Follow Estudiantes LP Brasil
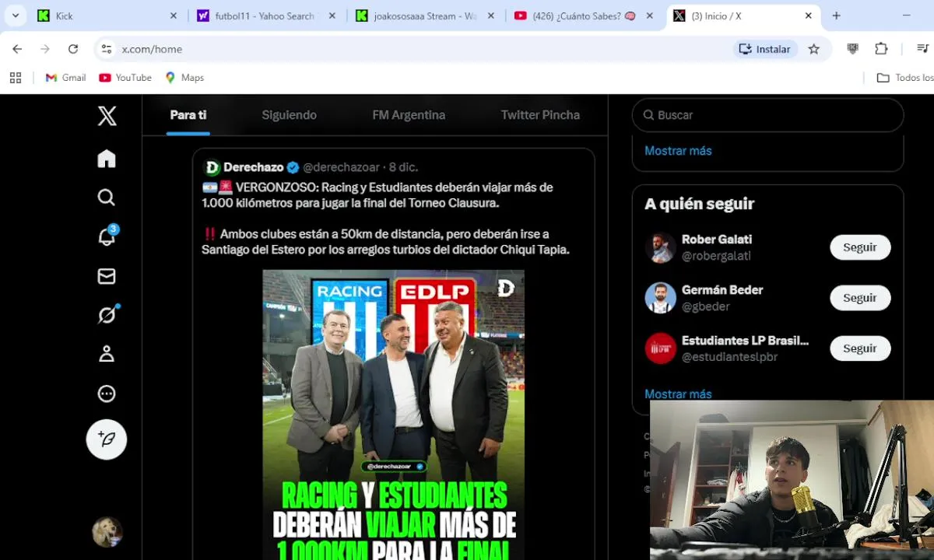This screenshot has width=934, height=560. 860,348
